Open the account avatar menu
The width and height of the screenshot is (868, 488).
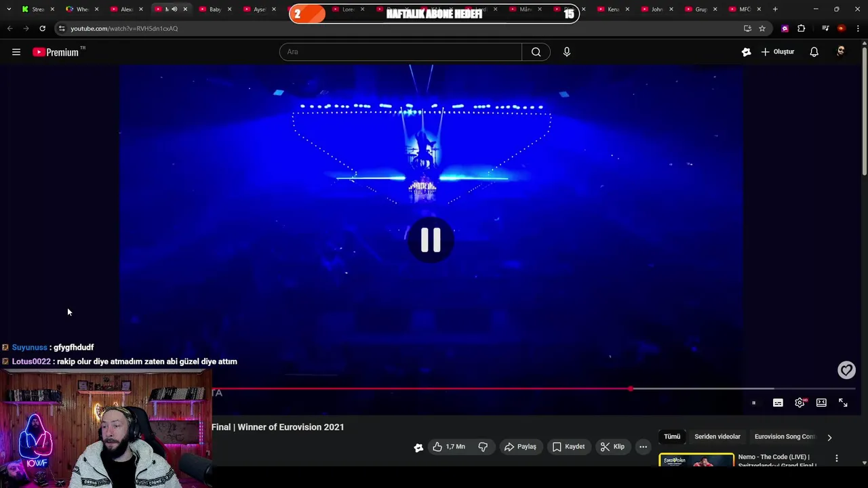841,52
